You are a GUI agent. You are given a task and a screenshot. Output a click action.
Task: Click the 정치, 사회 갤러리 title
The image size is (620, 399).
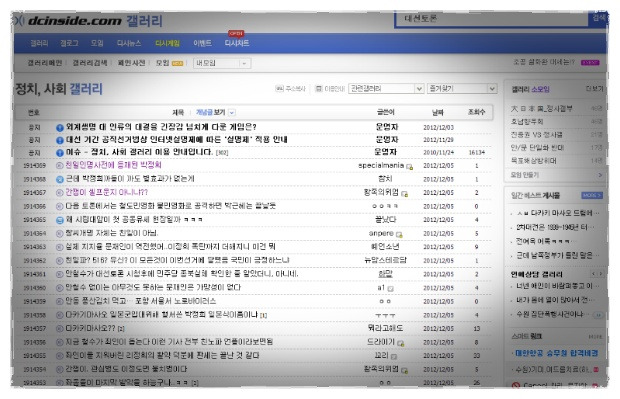59,89
